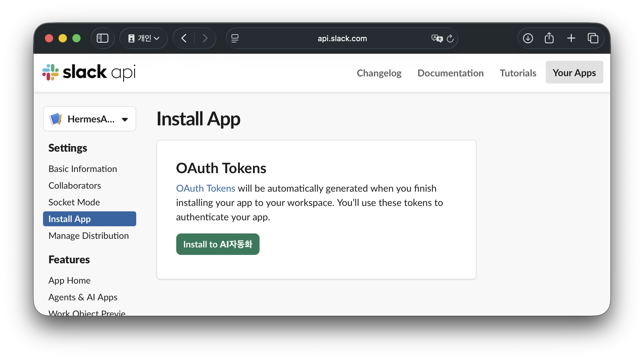Click Install to AI자동화 button
The image size is (644, 360).
click(x=218, y=244)
